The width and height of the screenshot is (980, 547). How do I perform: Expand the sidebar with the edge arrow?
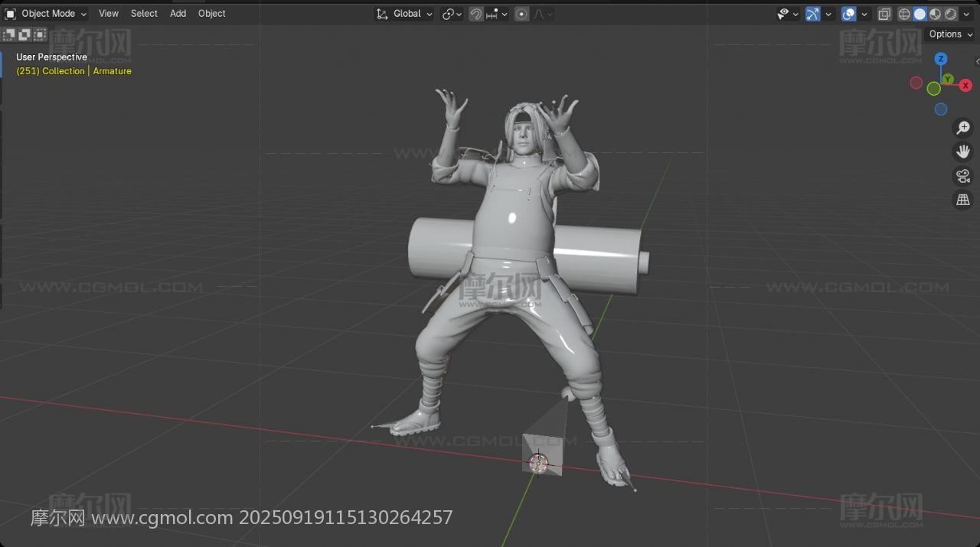(977, 61)
